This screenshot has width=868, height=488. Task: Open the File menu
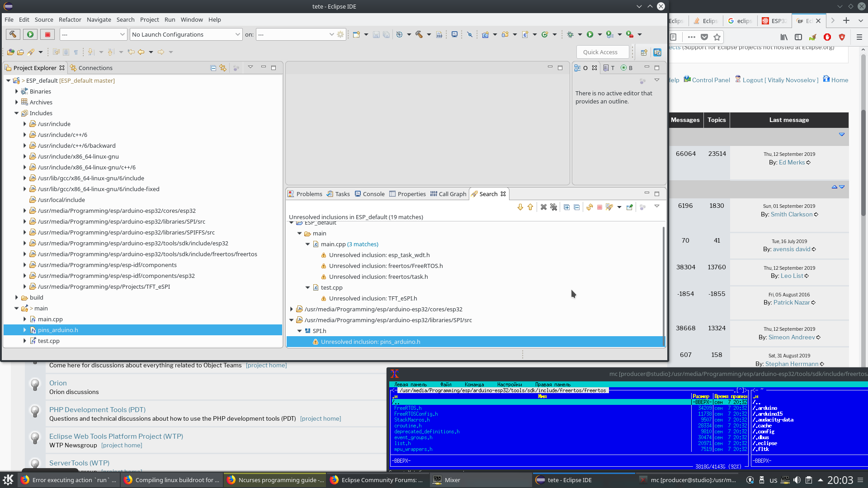(9, 19)
